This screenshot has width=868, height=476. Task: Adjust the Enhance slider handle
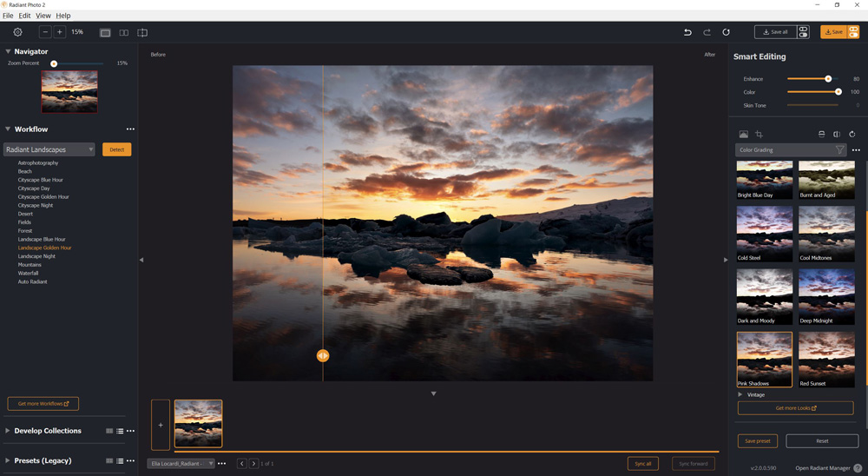click(x=828, y=79)
